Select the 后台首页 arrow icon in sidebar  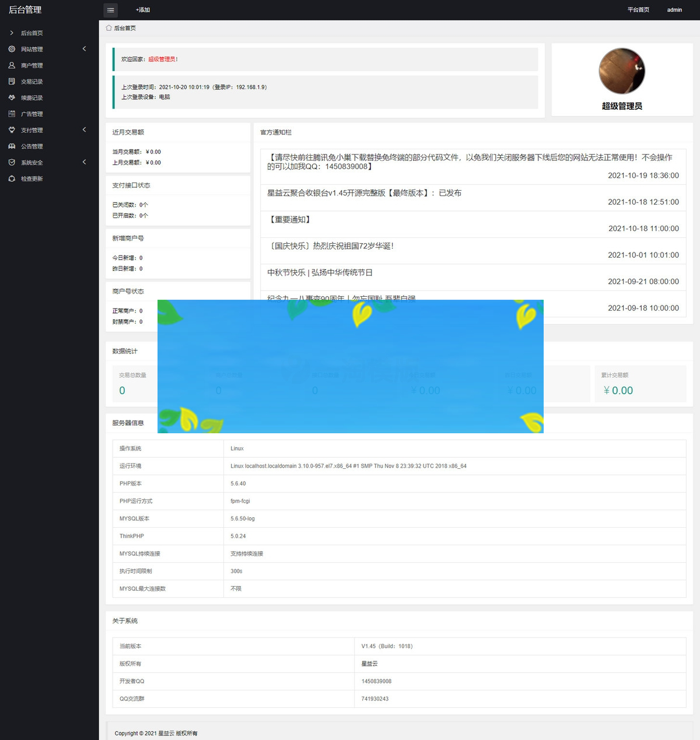(11, 33)
